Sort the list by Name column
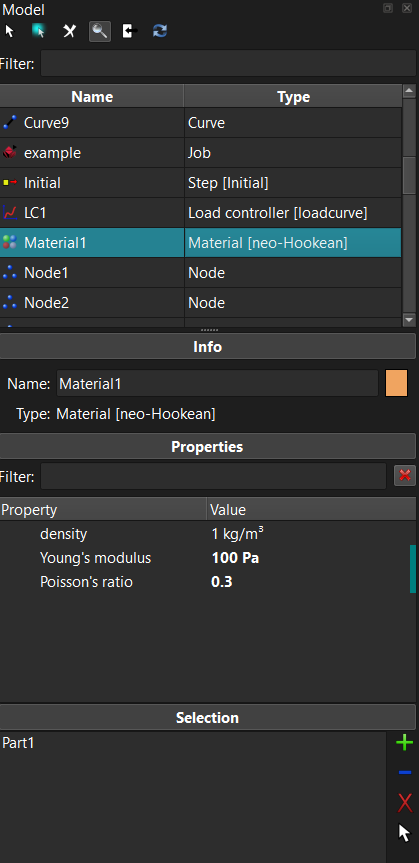 coord(92,96)
